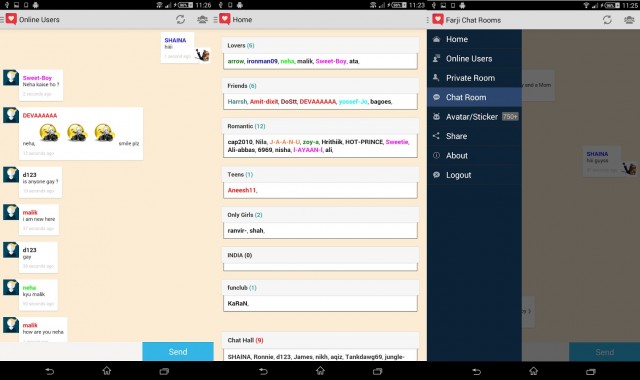This screenshot has height=380, width=640.
Task: Click the Avatar/Sticker face icon
Action: tap(436, 116)
